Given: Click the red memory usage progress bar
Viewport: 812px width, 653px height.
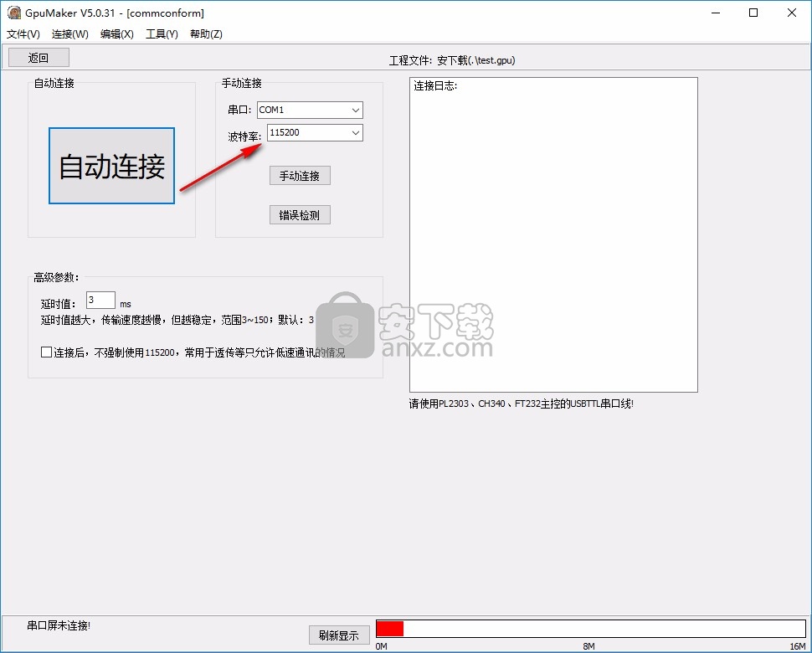Looking at the screenshot, I should [591, 629].
